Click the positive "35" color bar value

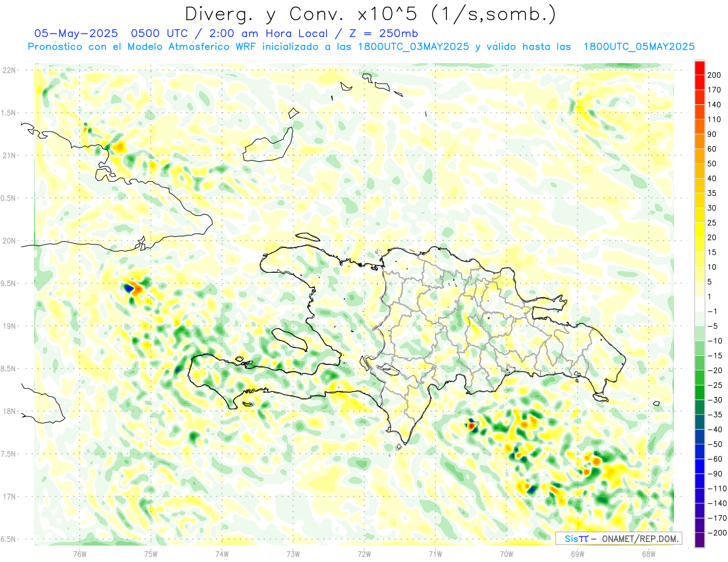click(713, 193)
